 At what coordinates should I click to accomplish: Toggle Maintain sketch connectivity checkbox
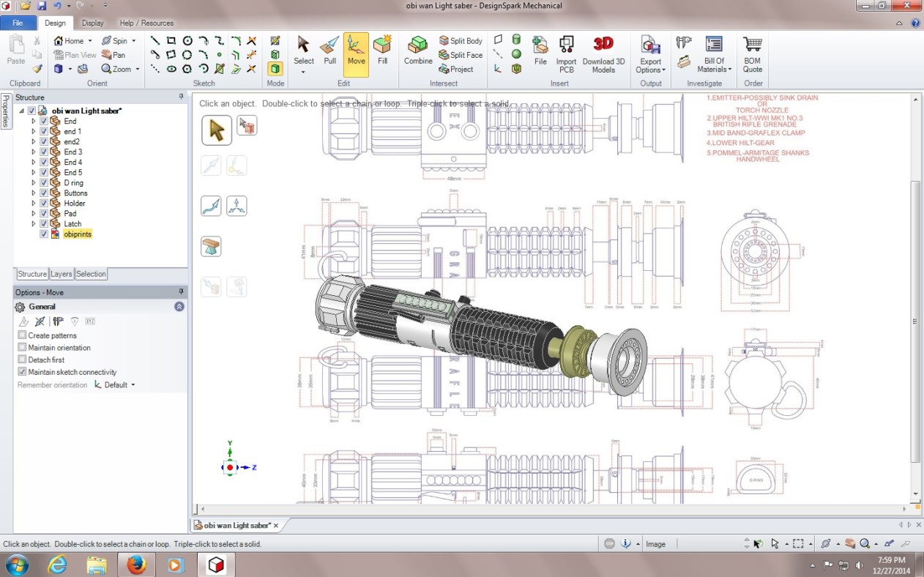[22, 372]
